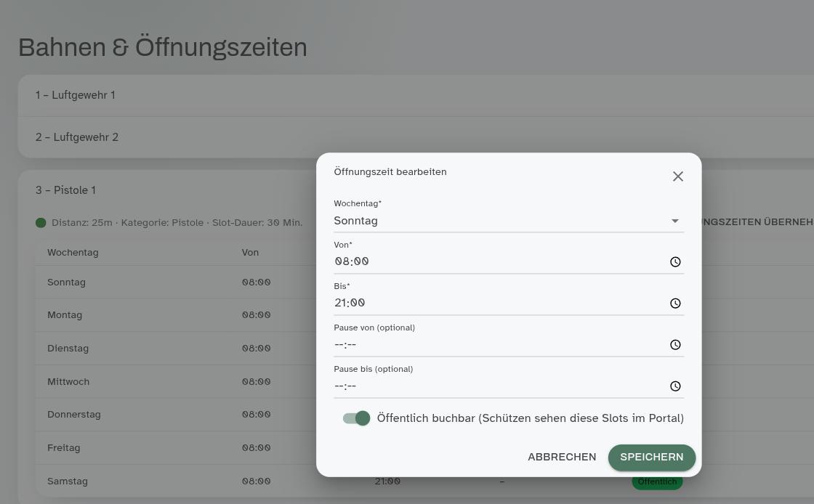Open clock picker for Pause von
814x504 pixels.
[675, 345]
